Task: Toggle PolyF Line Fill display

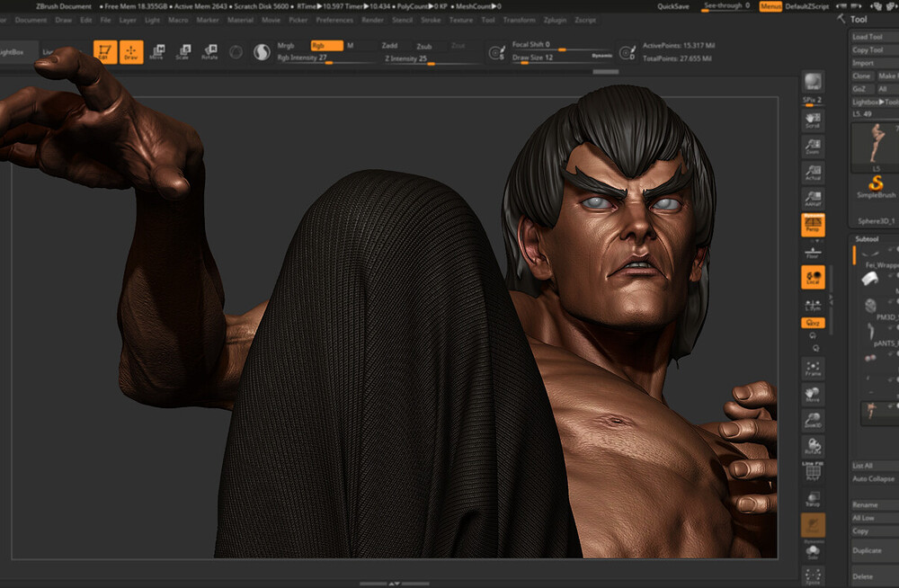Action: (813, 471)
